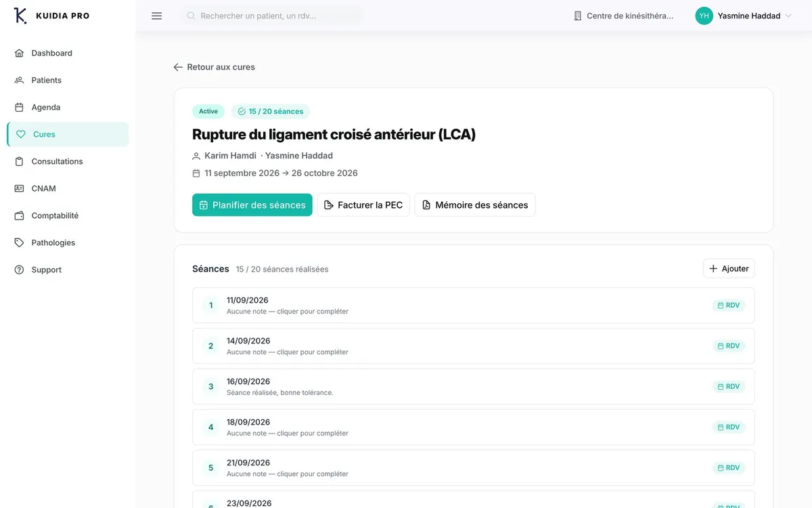Viewport: 812px width, 508px height.
Task: Click RDV badge on 16/09/2026 session
Action: (729, 387)
